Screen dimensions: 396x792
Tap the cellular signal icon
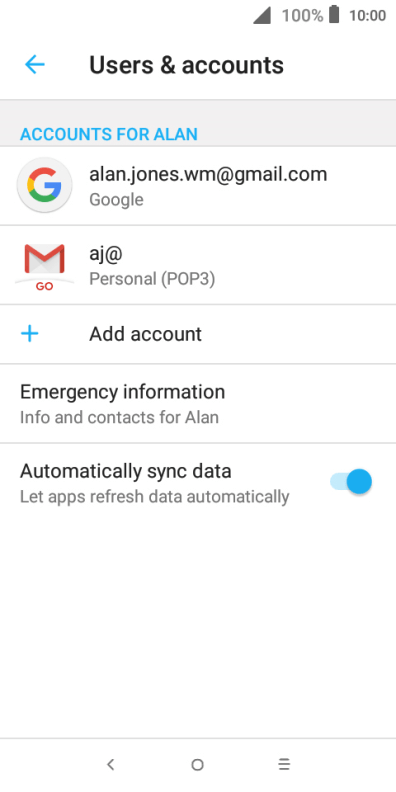(x=262, y=15)
